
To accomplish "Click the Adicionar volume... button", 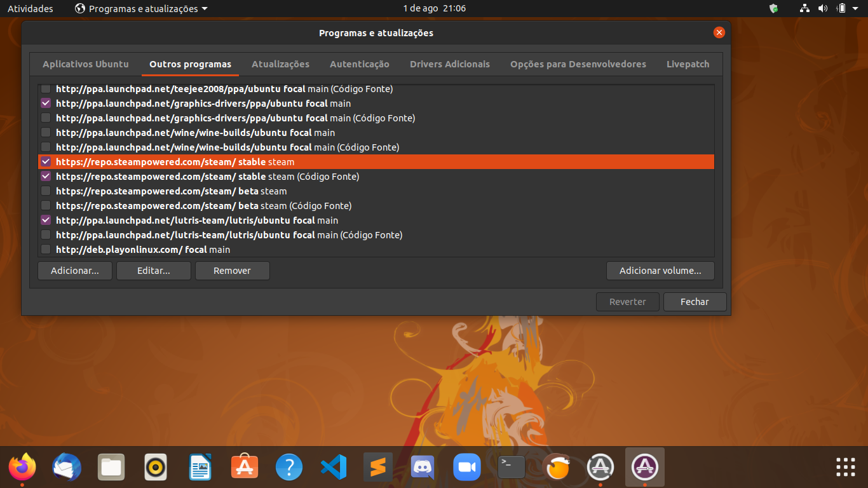I will point(660,271).
